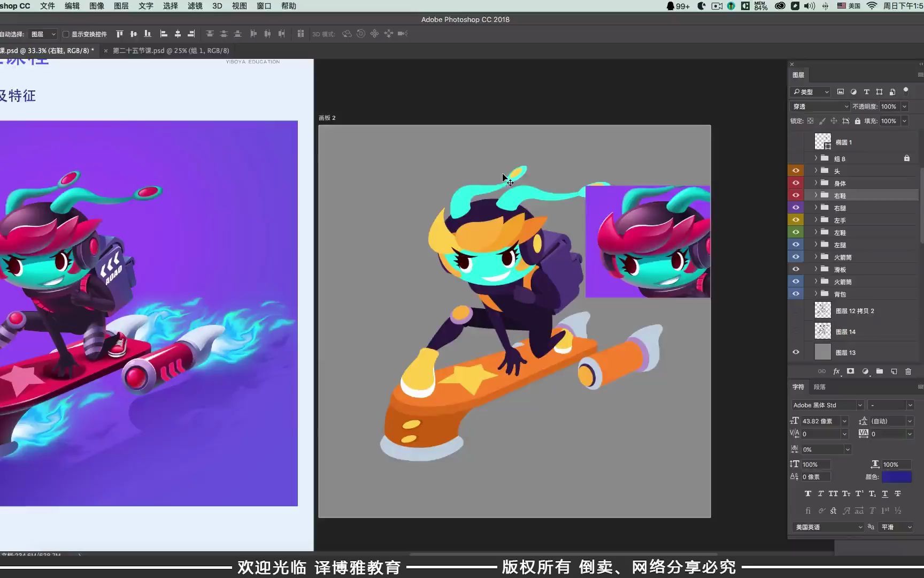Filter layers by smart object icon
Screen dimensions: 924x578
(892, 92)
